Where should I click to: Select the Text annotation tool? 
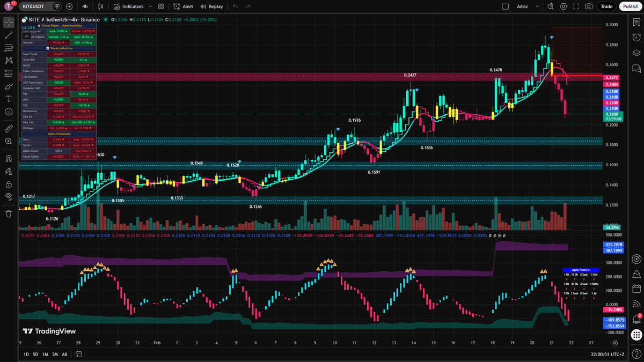(9, 99)
